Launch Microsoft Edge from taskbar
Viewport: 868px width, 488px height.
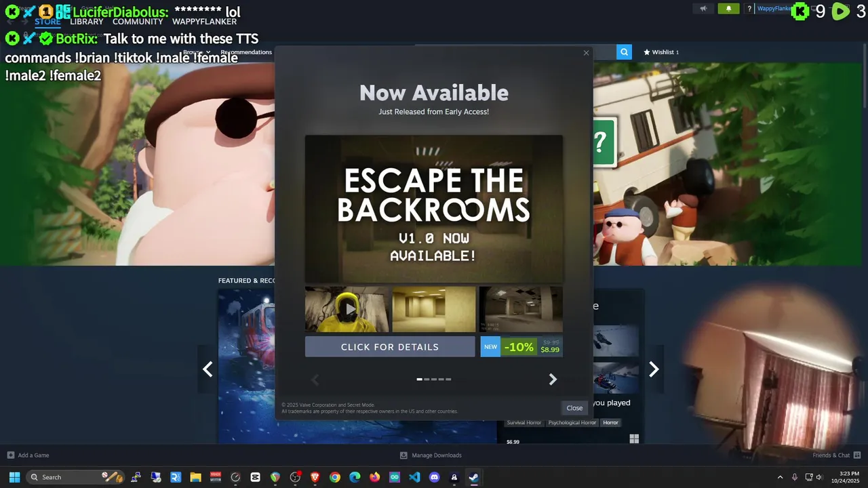(355, 477)
